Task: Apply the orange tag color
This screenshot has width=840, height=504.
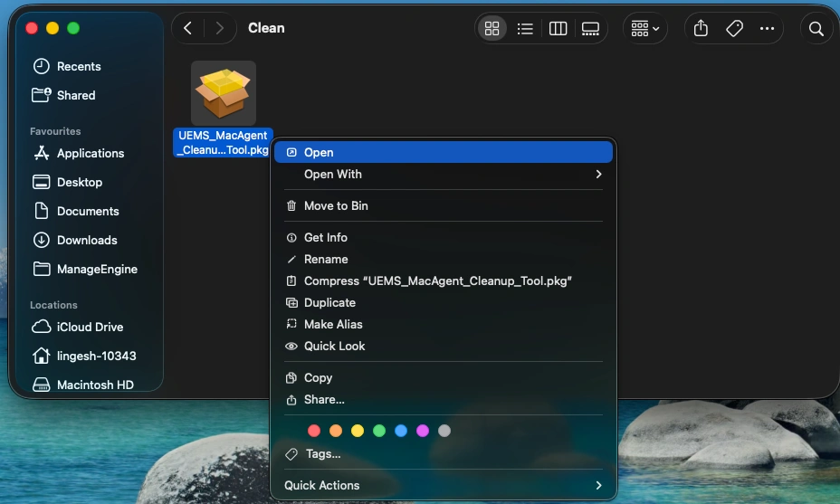Action: point(336,431)
